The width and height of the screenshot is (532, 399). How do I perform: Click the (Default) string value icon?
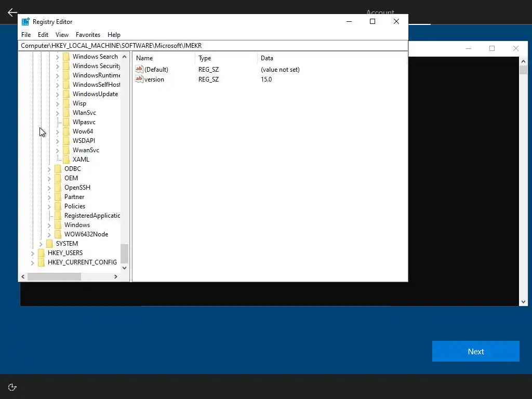[139, 69]
